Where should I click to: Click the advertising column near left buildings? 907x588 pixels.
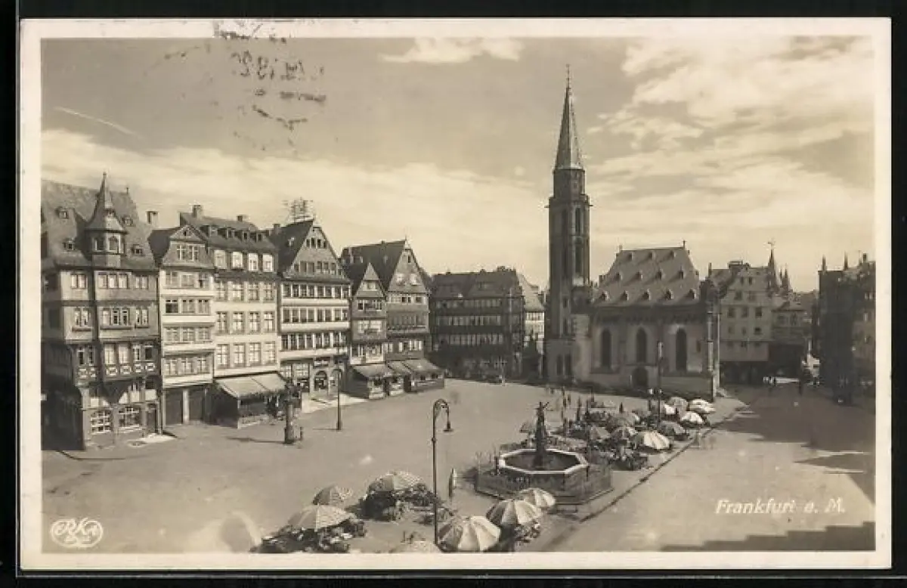tap(290, 419)
